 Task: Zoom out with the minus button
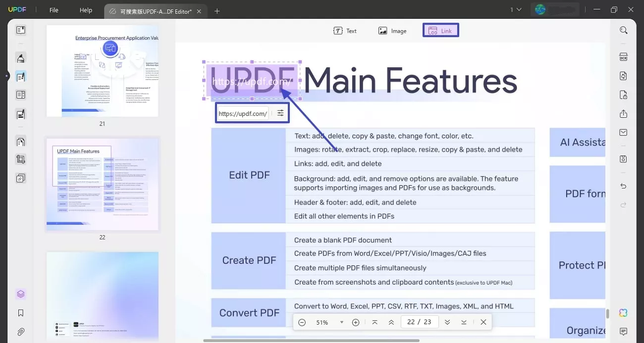(302, 322)
